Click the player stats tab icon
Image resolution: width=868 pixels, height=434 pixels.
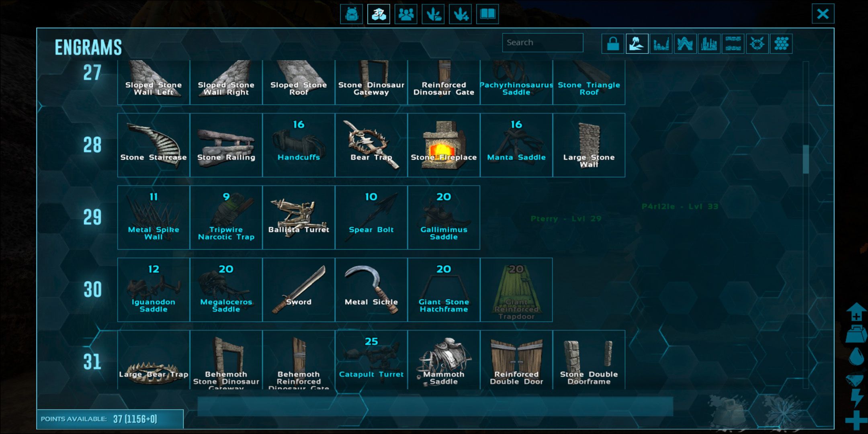click(x=352, y=14)
